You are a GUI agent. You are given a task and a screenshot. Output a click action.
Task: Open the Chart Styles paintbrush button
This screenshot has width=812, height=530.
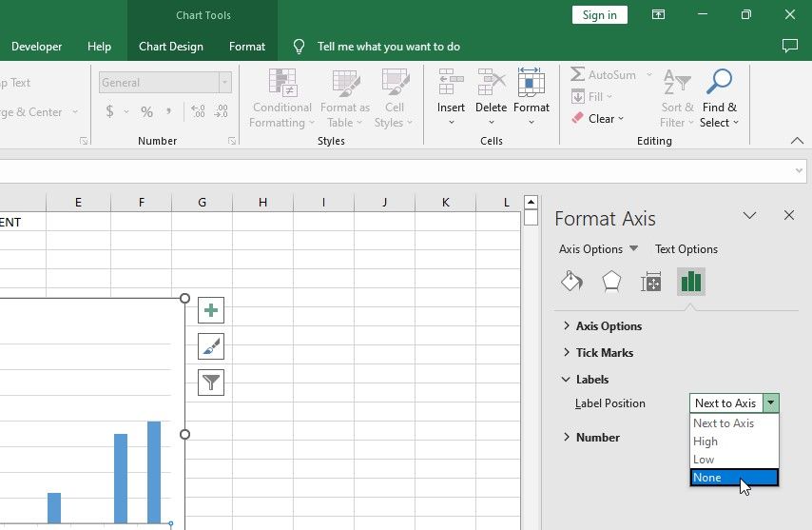point(211,346)
